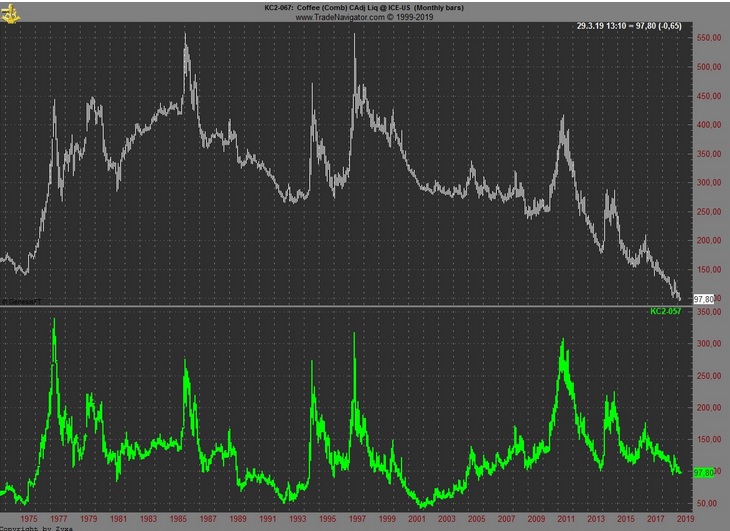The image size is (730, 531).
Task: Click the 400,00 price axis label
Action: coord(709,125)
